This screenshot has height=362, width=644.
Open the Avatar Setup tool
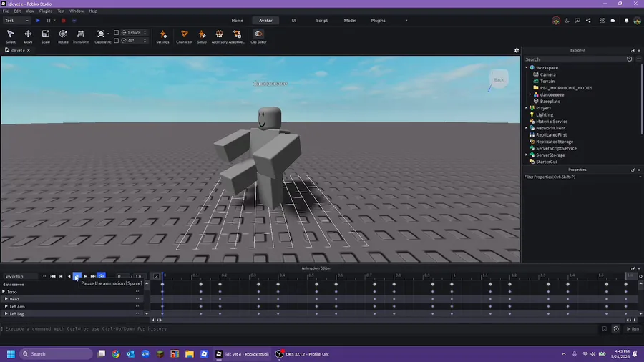202,36
